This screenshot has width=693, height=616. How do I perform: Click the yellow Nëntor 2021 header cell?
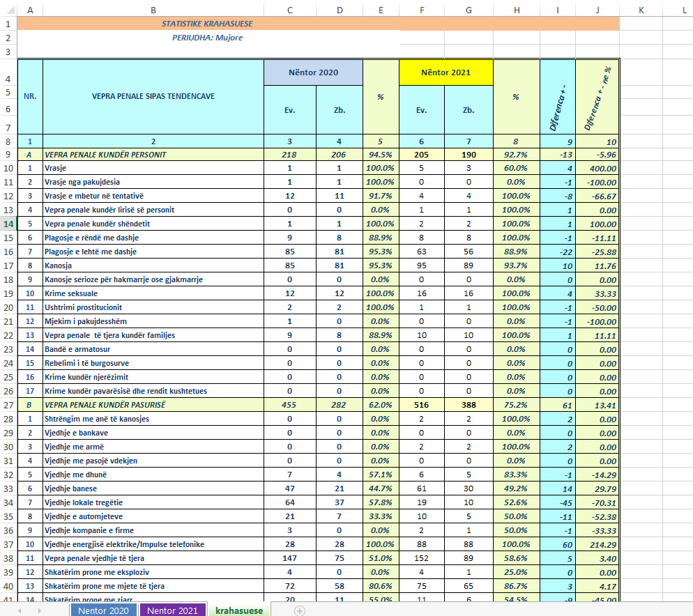coord(445,72)
